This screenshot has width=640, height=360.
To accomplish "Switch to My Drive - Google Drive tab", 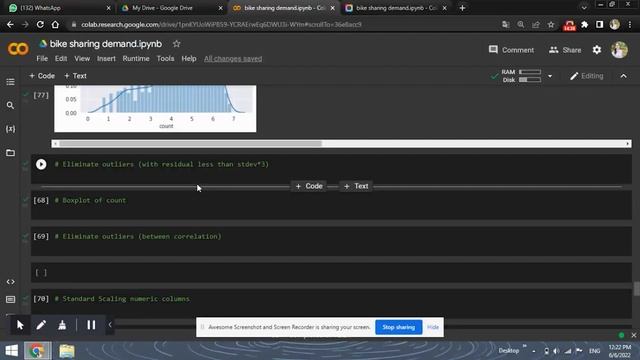I will 171,8.
